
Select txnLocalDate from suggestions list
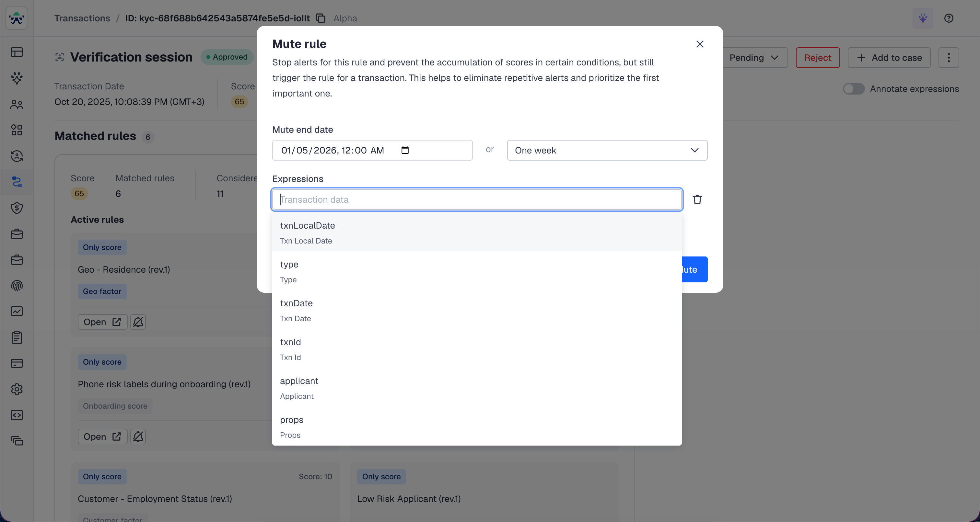pyautogui.click(x=476, y=232)
